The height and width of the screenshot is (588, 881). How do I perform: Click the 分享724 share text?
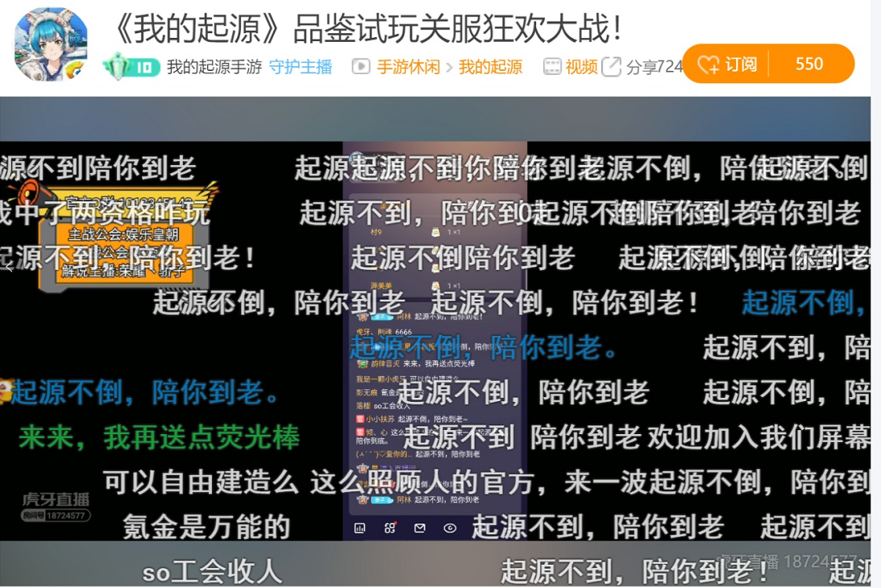(654, 68)
